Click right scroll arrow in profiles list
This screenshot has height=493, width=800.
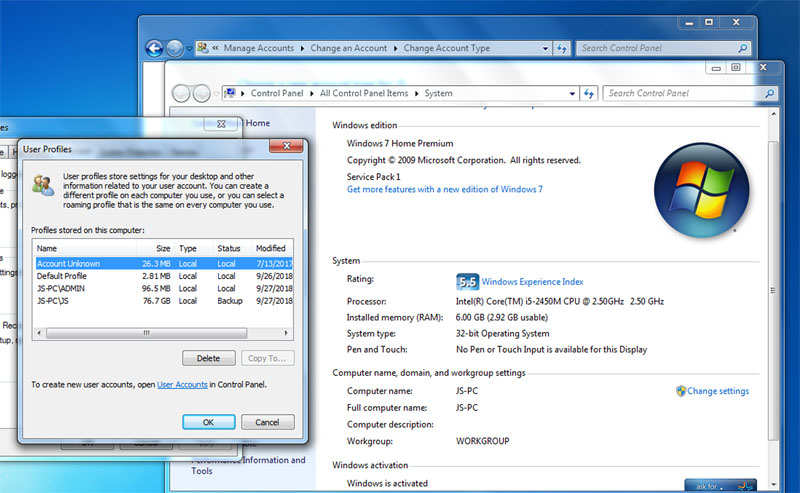(286, 333)
